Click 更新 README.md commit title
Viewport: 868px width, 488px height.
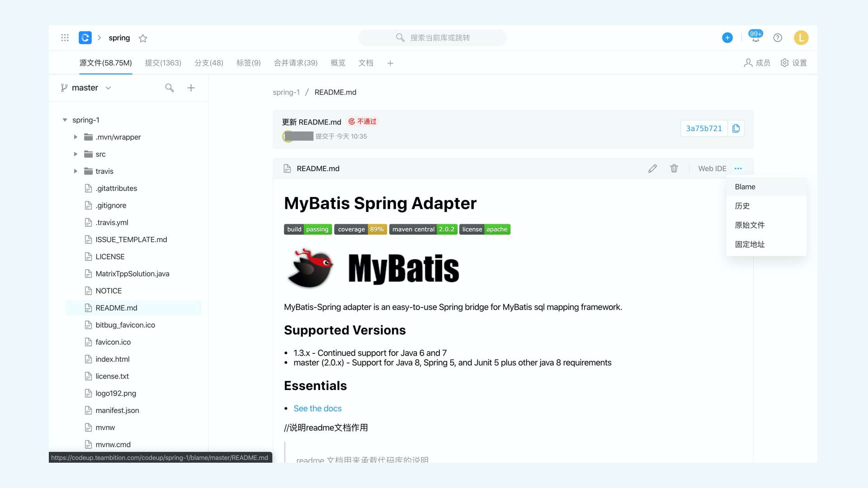tap(311, 122)
